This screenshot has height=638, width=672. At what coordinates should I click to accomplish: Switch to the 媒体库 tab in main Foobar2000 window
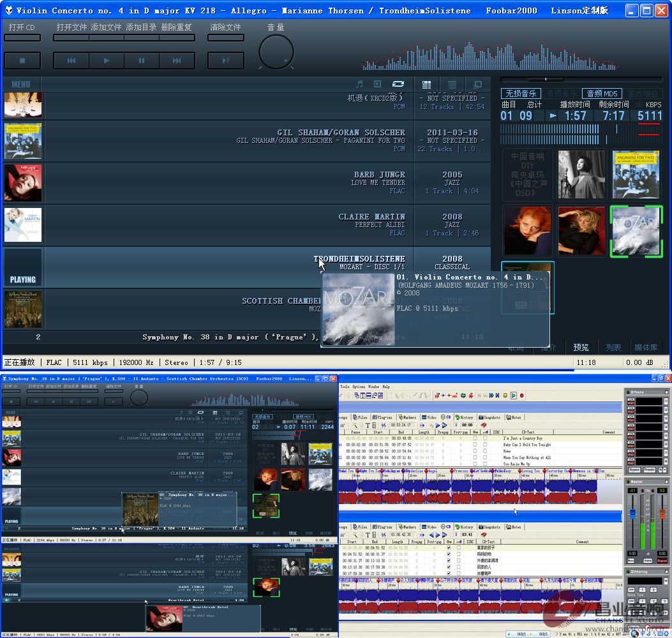point(646,348)
